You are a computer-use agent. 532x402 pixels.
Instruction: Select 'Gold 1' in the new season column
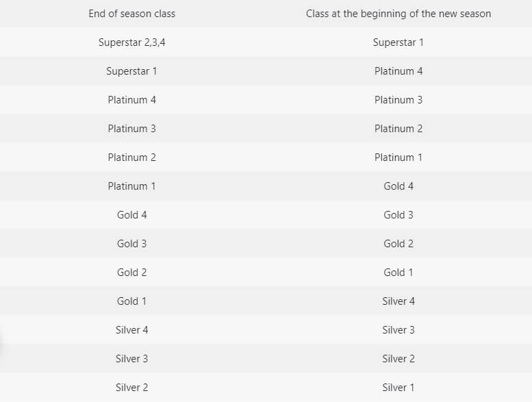click(398, 273)
